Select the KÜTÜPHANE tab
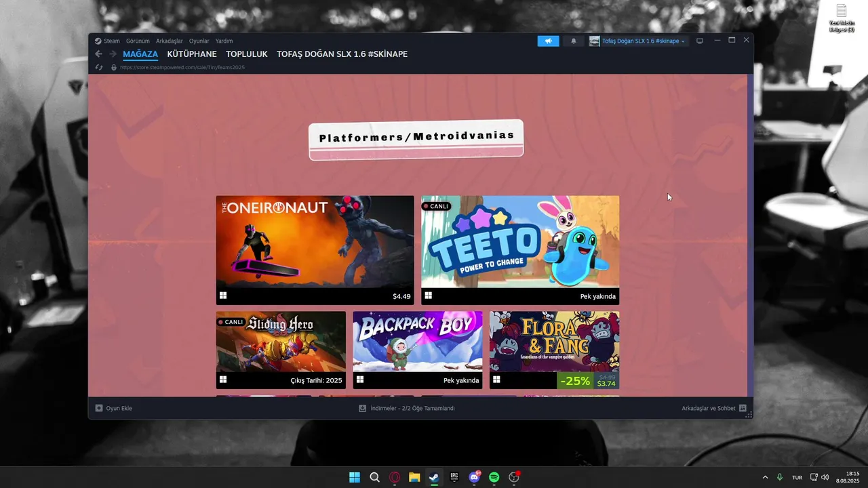This screenshot has width=868, height=488. point(192,54)
